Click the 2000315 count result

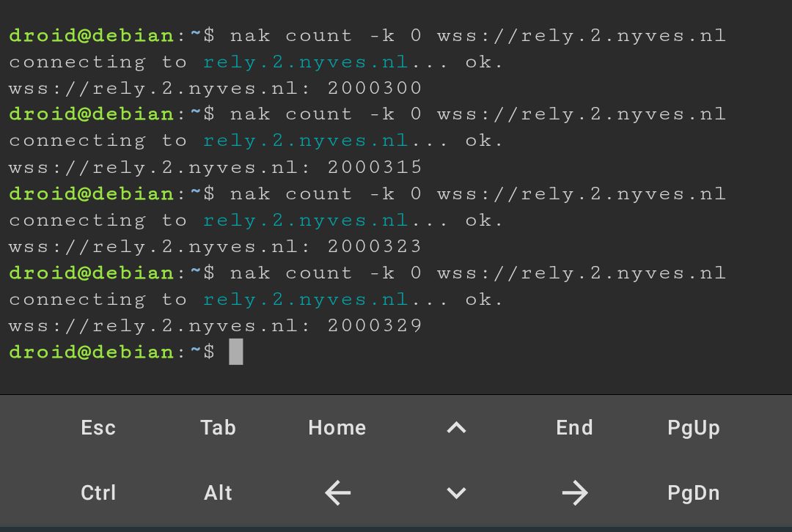[374, 167]
